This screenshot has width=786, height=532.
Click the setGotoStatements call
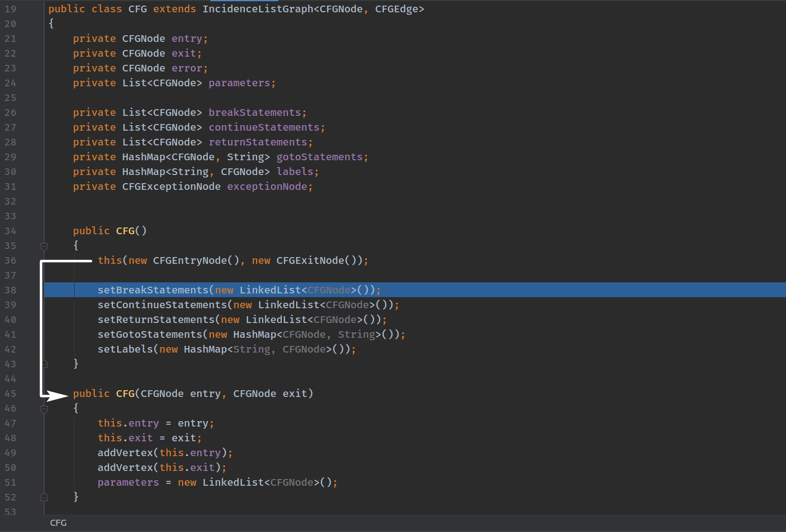pyautogui.click(x=150, y=335)
